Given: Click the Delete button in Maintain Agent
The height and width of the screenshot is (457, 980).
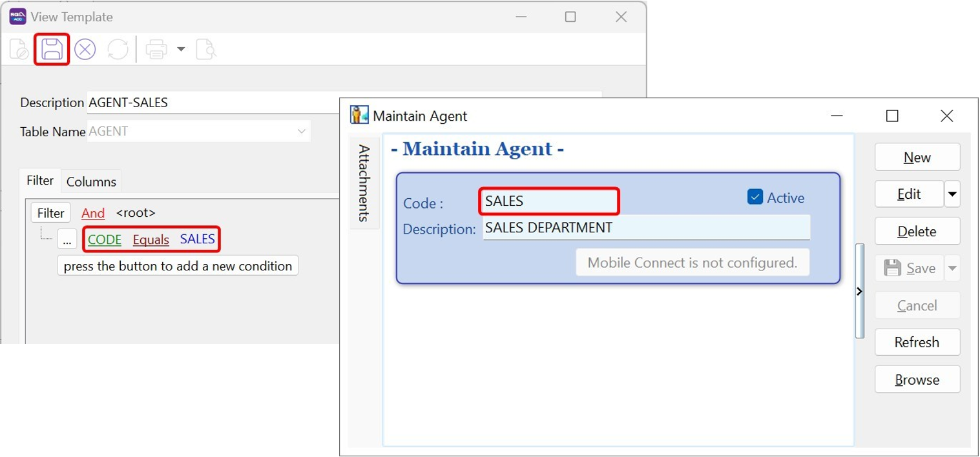Looking at the screenshot, I should point(917,231).
